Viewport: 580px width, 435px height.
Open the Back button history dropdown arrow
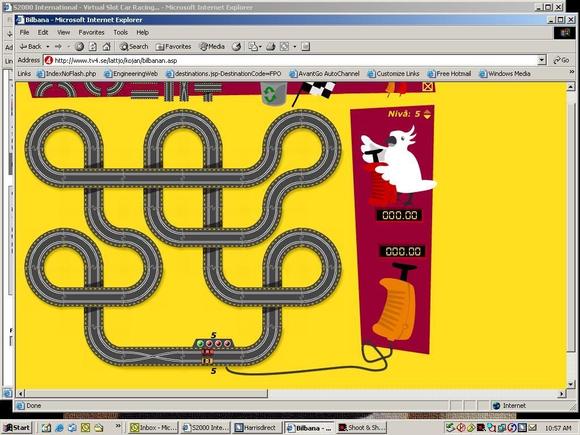click(x=48, y=47)
